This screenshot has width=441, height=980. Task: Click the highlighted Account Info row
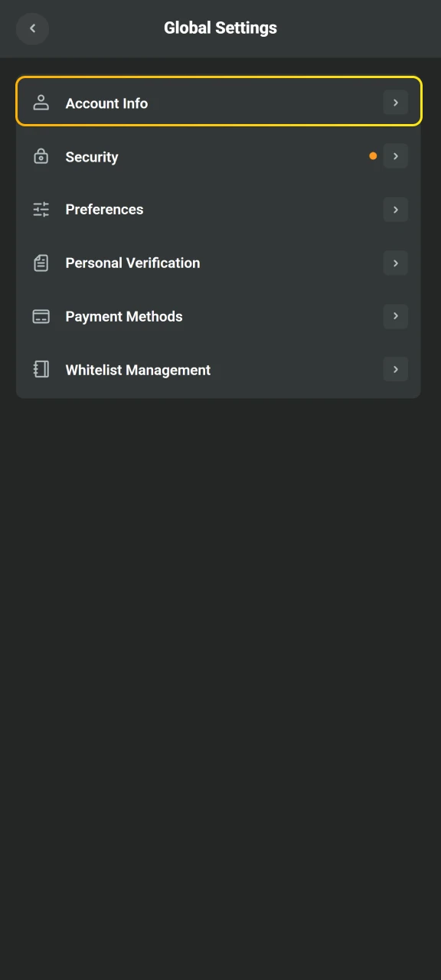(x=218, y=102)
